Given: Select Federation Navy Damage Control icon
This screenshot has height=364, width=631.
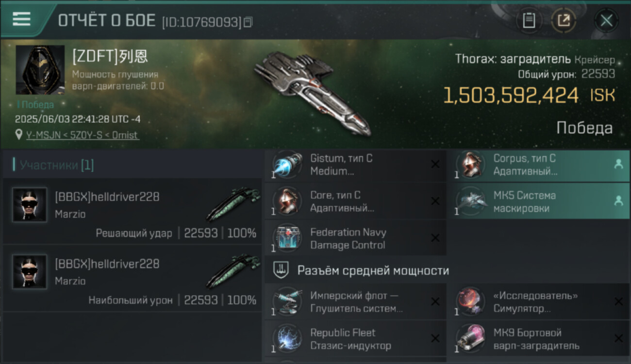Looking at the screenshot, I should coord(287,238).
